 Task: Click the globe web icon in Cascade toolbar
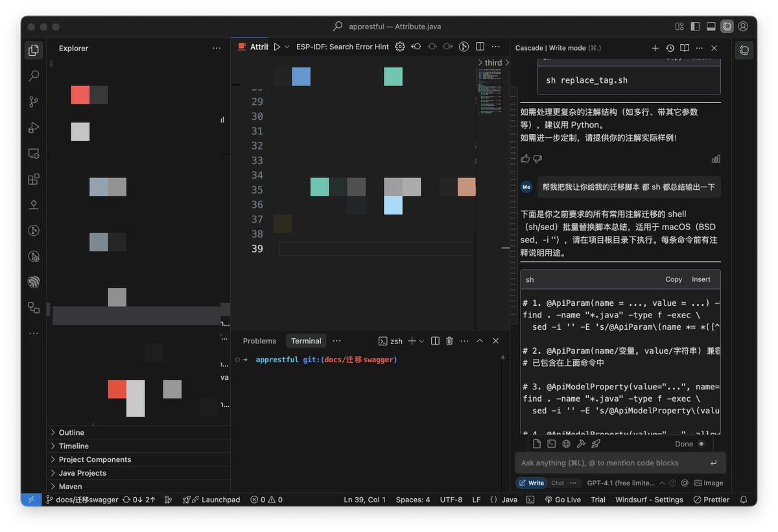566,444
